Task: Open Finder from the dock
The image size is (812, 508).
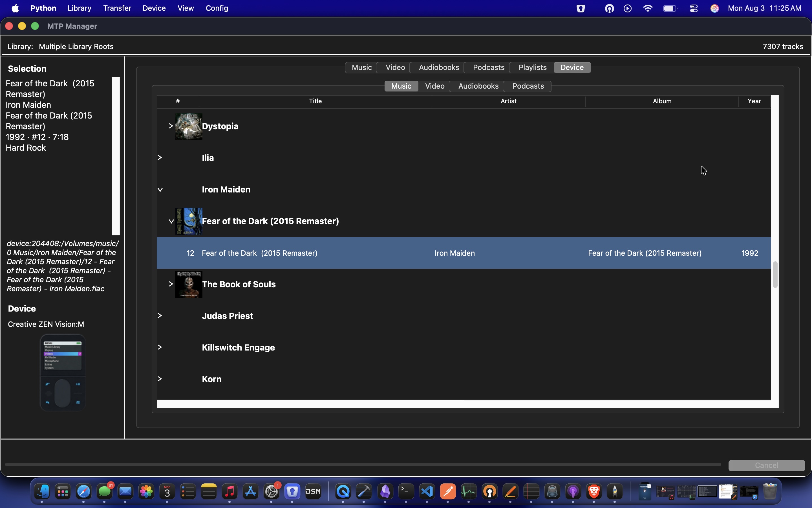Action: tap(42, 492)
